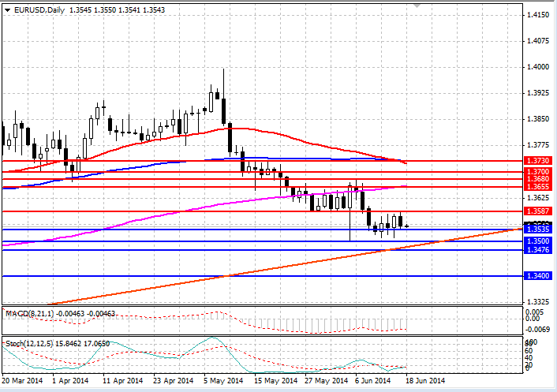Click the Stoch(12,12,5) indicator label
The height and width of the screenshot is (392, 557).
(29, 344)
